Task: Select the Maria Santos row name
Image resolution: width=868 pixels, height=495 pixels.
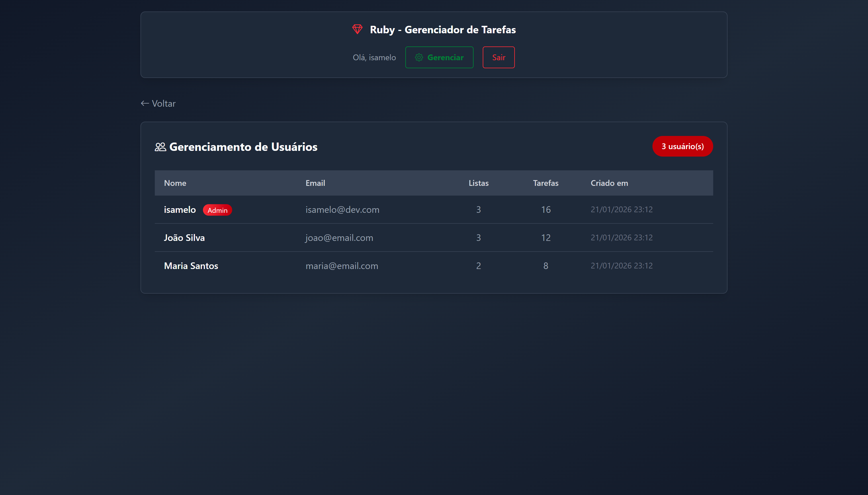Action: coord(191,266)
